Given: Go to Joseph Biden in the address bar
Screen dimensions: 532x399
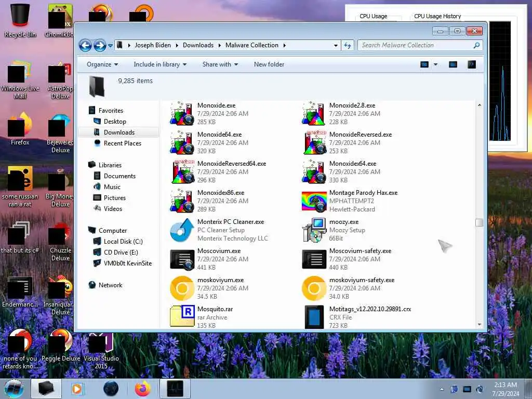Looking at the screenshot, I should tap(153, 45).
